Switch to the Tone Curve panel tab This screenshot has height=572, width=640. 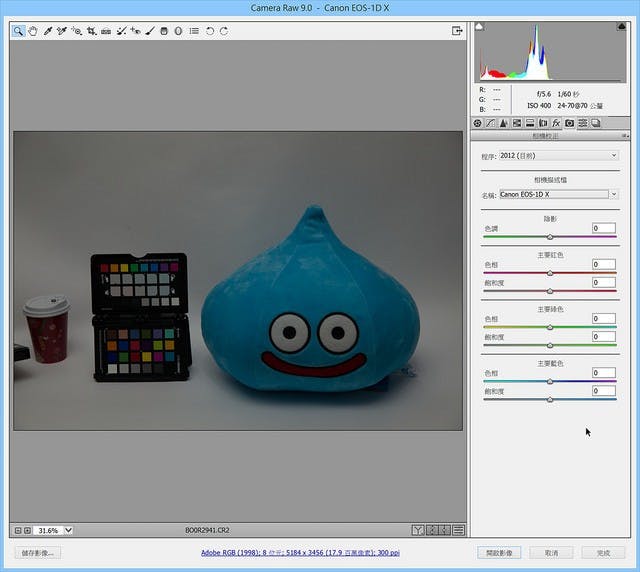point(491,123)
